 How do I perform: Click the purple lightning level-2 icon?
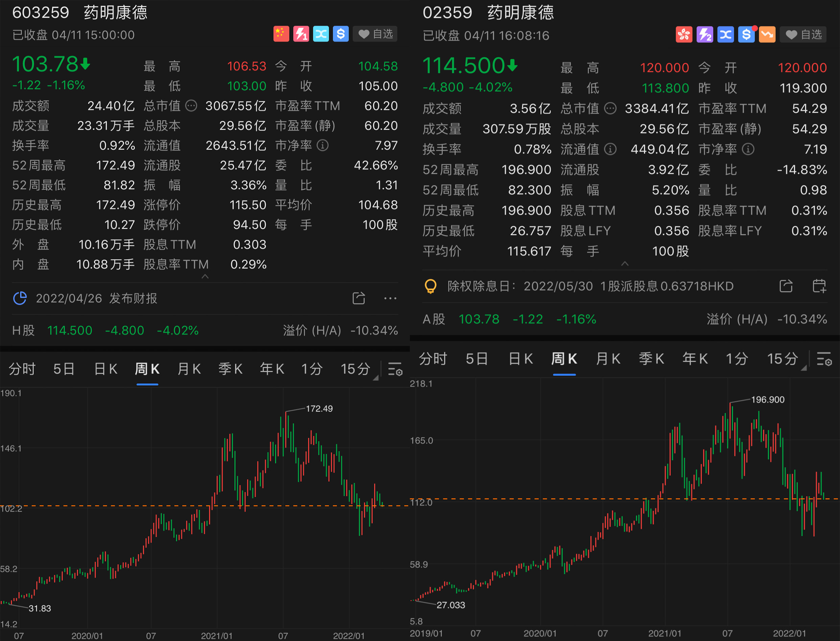point(705,35)
